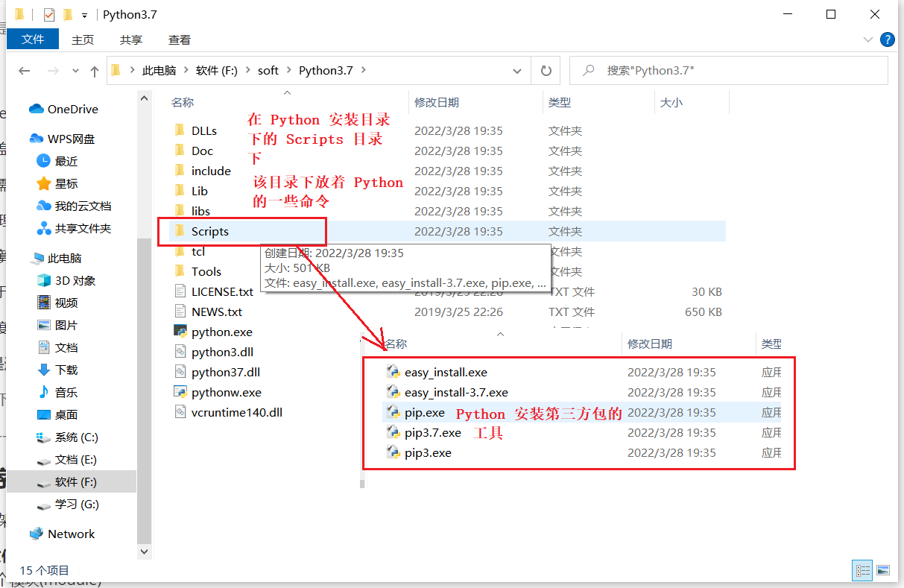
Task: Switch to the 主页 ribbon tab
Action: pos(83,39)
